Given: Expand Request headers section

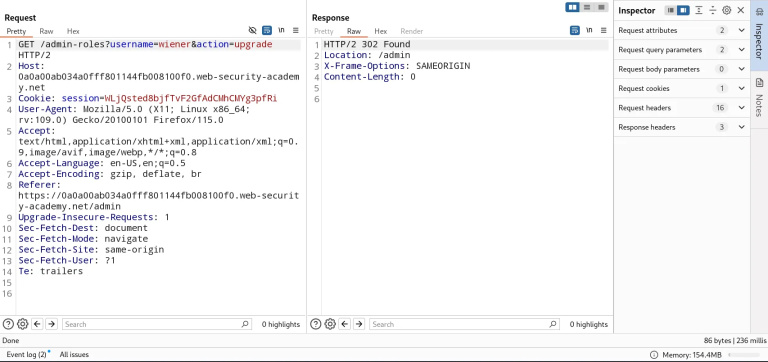Looking at the screenshot, I should (682, 108).
